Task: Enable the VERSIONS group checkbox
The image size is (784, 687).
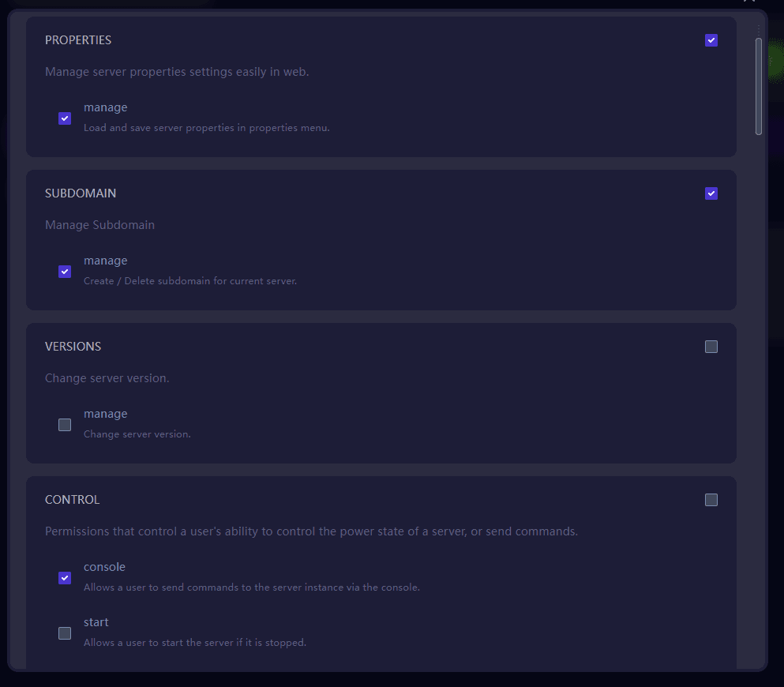Action: [711, 347]
